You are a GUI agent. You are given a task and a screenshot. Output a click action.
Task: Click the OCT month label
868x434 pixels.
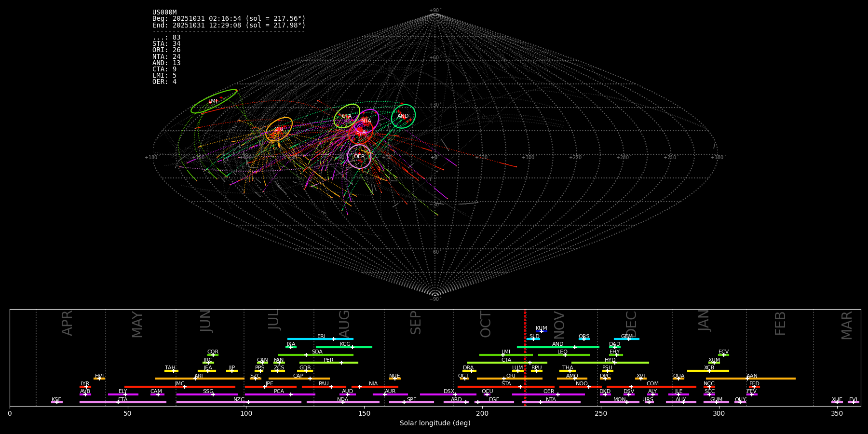pyautogui.click(x=486, y=324)
